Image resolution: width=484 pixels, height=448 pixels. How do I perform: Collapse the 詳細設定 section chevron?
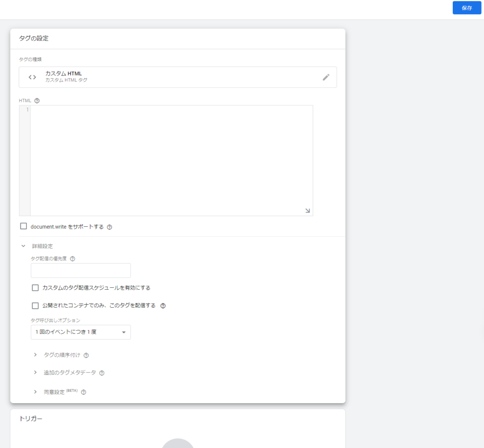coord(24,246)
